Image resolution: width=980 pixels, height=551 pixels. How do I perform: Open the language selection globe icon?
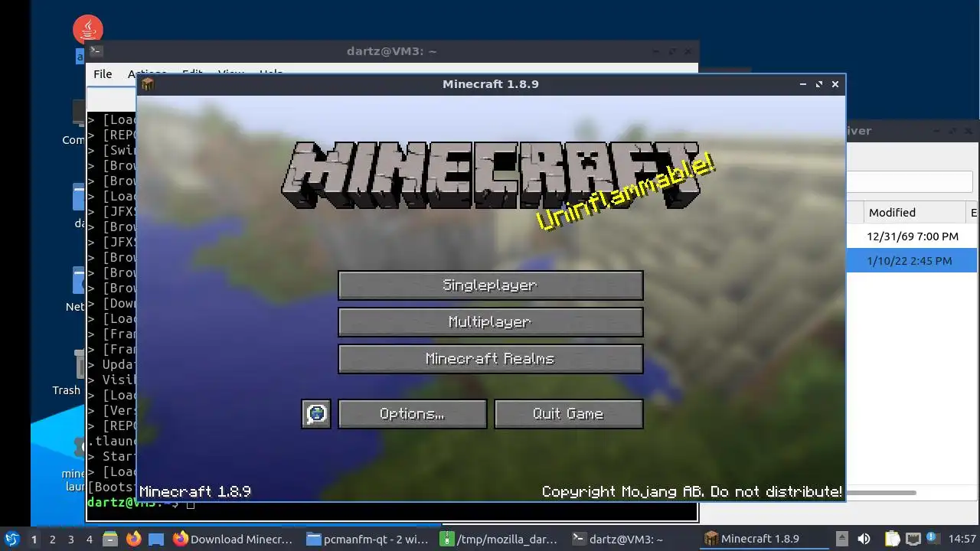316,414
